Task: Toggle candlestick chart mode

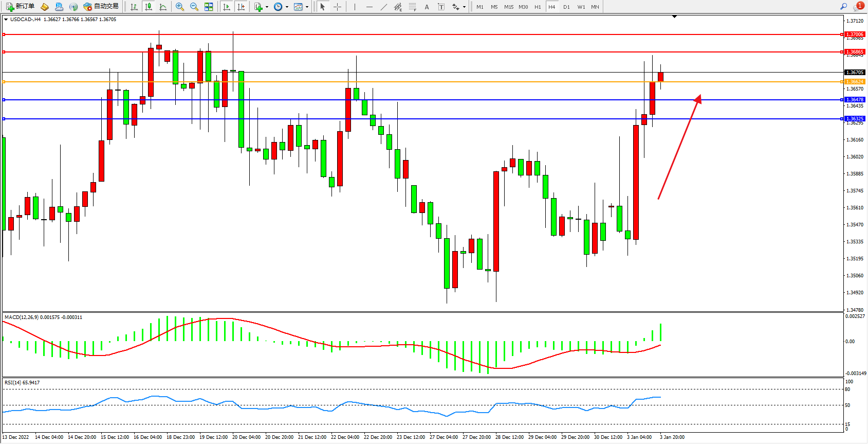Action: [x=149, y=7]
